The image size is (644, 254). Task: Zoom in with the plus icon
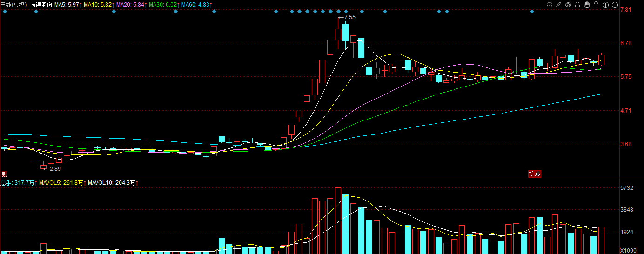[x=605, y=5]
